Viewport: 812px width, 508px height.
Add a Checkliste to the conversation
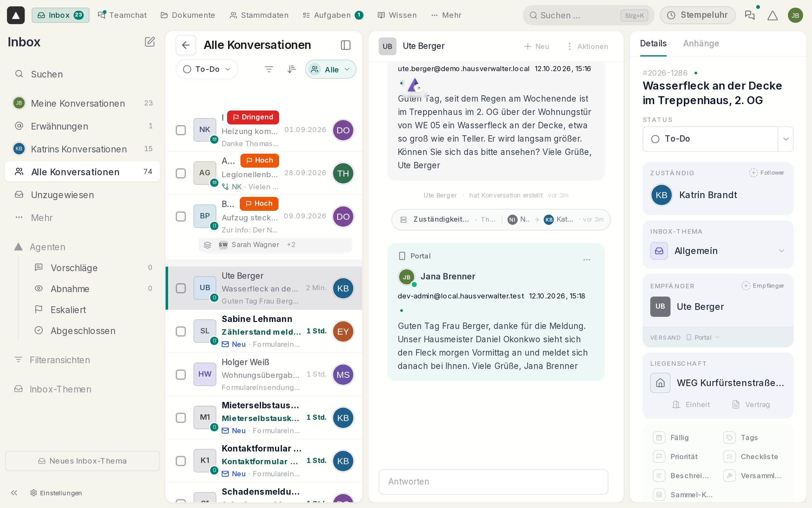[750, 457]
